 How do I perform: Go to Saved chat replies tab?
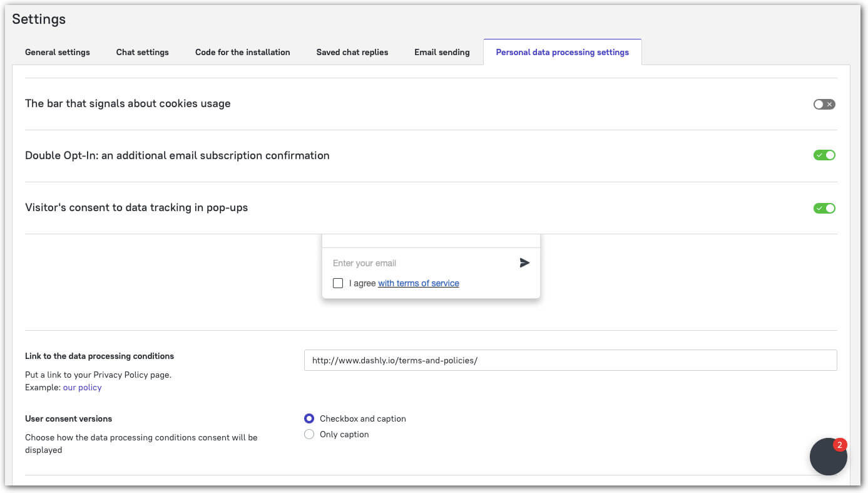[352, 52]
